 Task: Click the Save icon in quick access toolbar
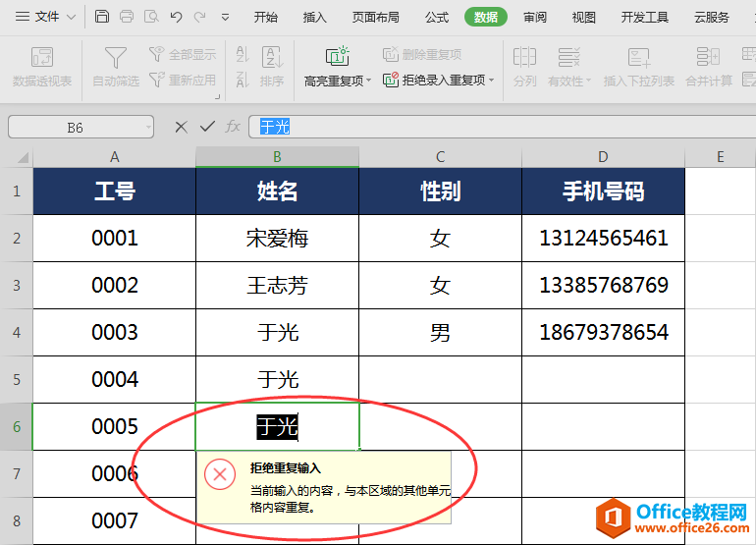click(102, 17)
